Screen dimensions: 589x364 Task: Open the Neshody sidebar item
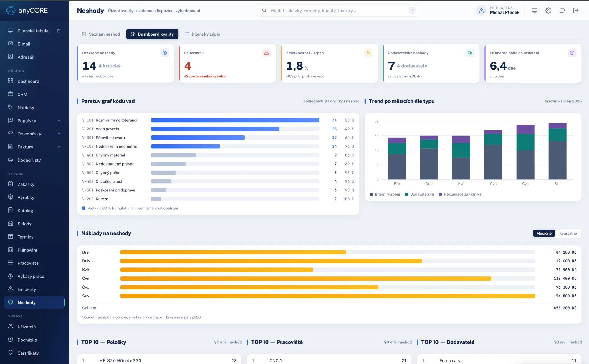(x=34, y=302)
